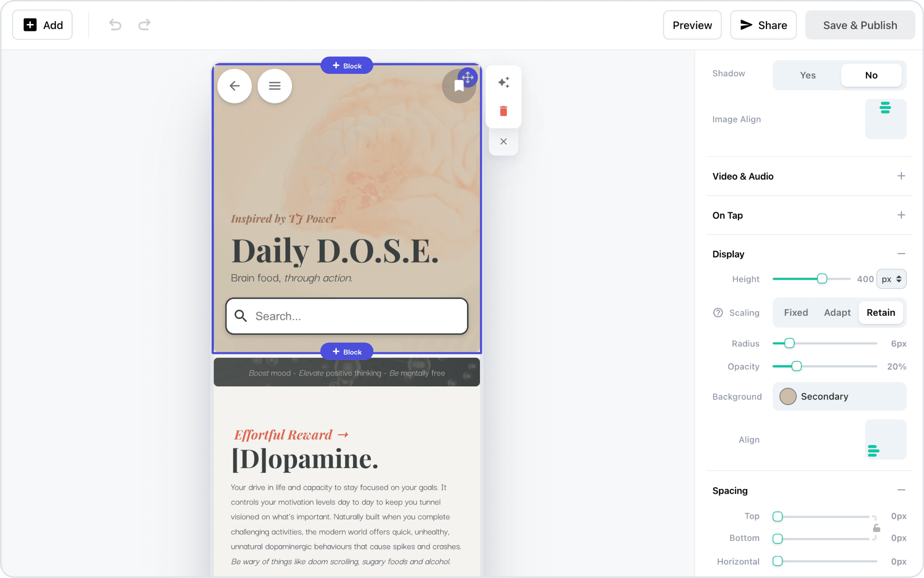This screenshot has height=578, width=924.
Task: Set Shadow to Yes
Action: [x=808, y=75]
